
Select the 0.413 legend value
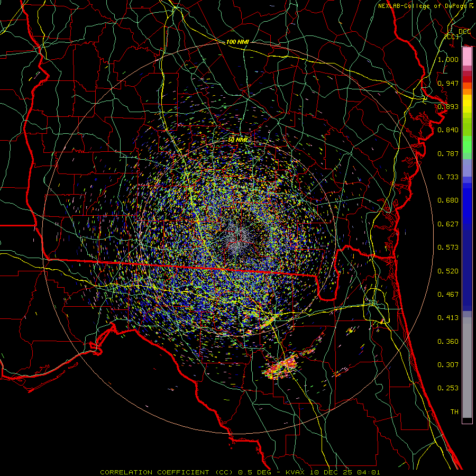(x=448, y=318)
